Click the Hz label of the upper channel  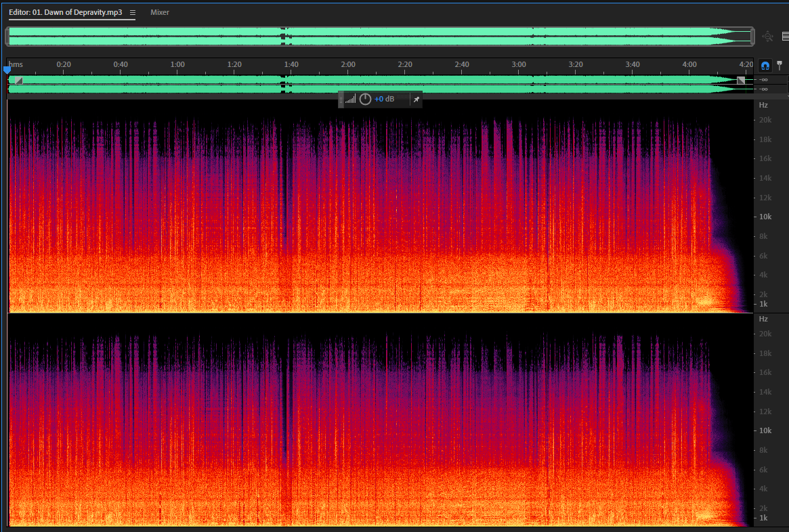(763, 105)
